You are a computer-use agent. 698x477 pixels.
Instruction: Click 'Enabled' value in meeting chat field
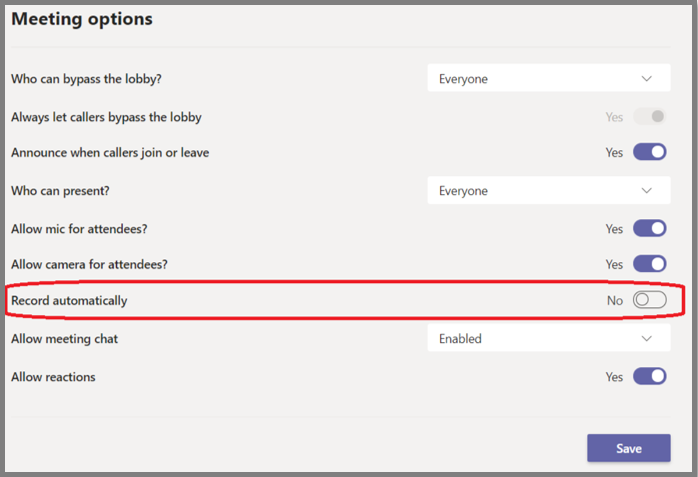click(460, 339)
